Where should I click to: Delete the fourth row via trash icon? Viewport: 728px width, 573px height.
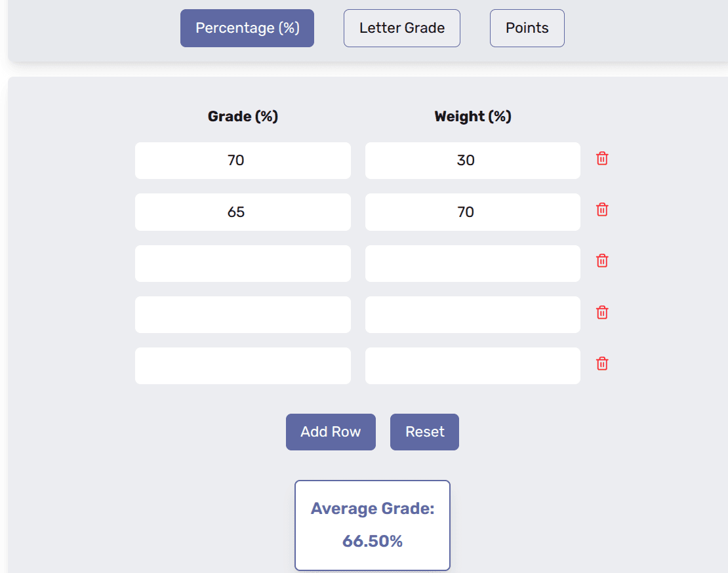(x=602, y=312)
